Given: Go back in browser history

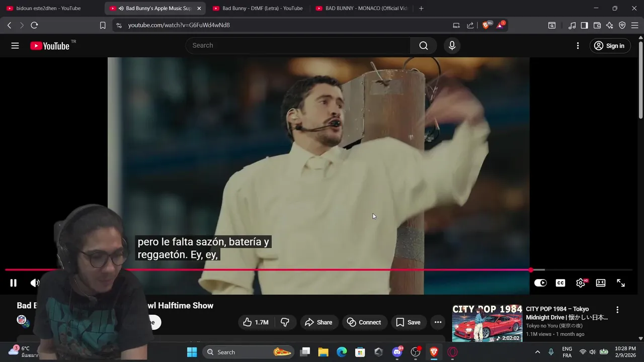Looking at the screenshot, I should click(x=9, y=25).
